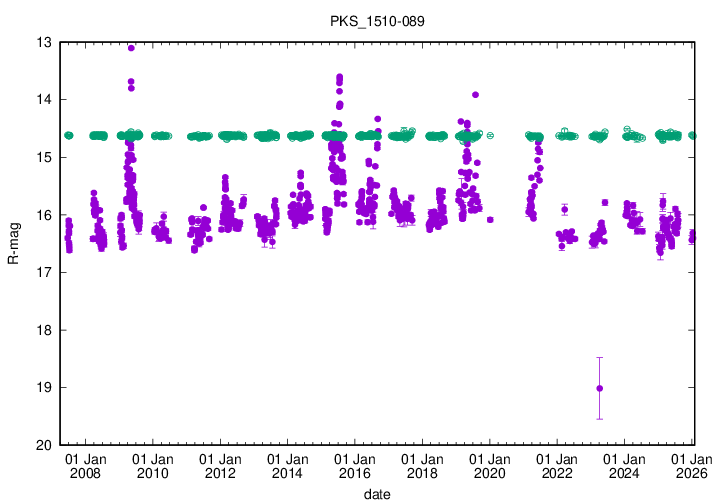720x504 pixels.
Task: Click the y-axis tick label 20
Action: coord(44,446)
